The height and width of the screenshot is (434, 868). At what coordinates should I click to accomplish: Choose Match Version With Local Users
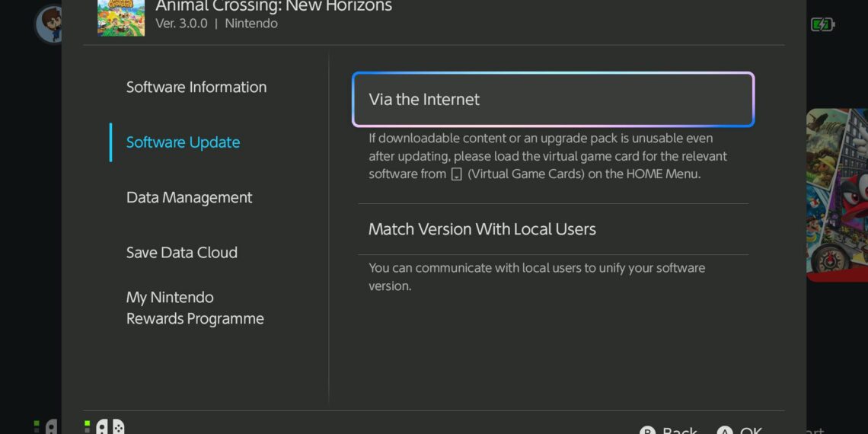point(482,229)
